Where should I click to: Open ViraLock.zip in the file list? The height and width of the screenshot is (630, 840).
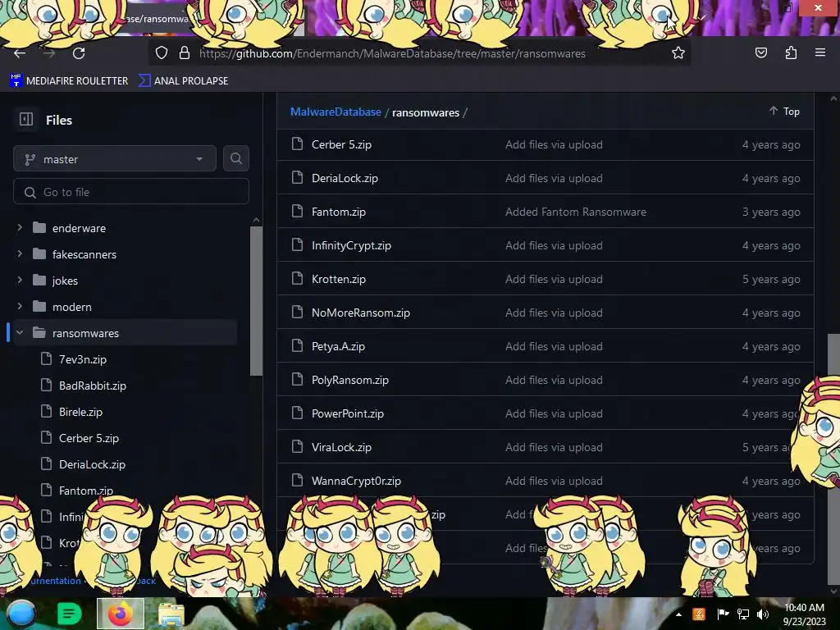point(341,447)
